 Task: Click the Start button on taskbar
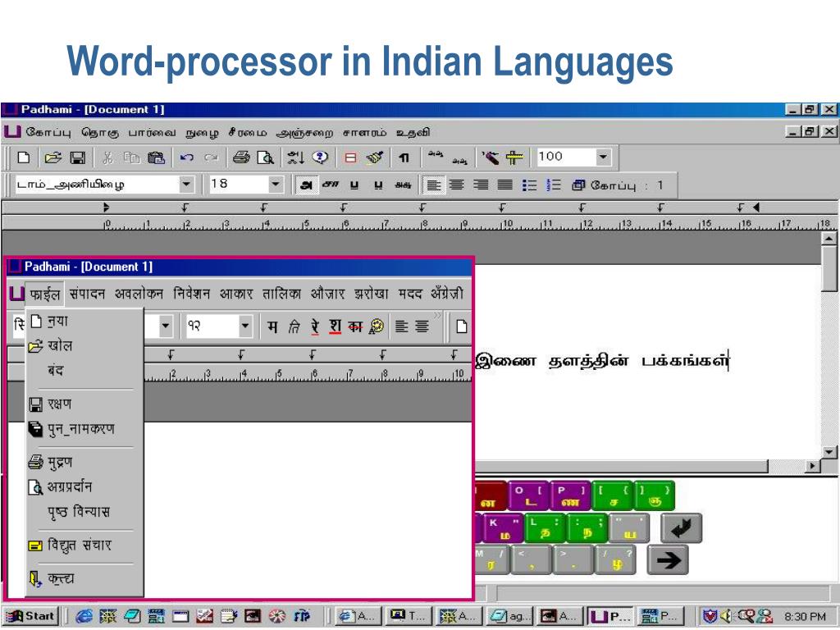[32, 616]
